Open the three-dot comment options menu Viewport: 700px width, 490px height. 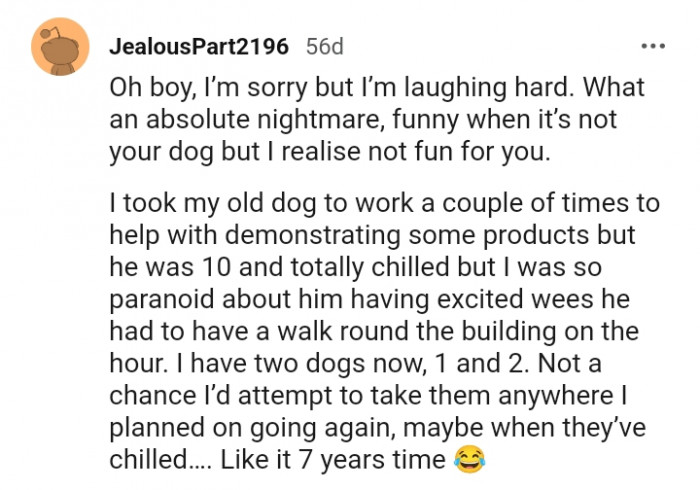click(x=652, y=46)
